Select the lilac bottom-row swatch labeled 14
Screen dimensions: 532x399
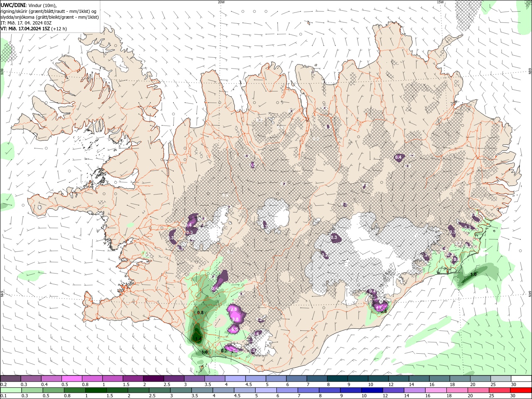pyautogui.click(x=414, y=390)
